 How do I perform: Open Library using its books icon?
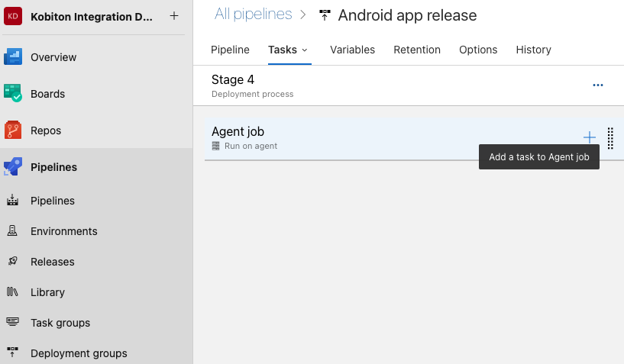point(12,292)
